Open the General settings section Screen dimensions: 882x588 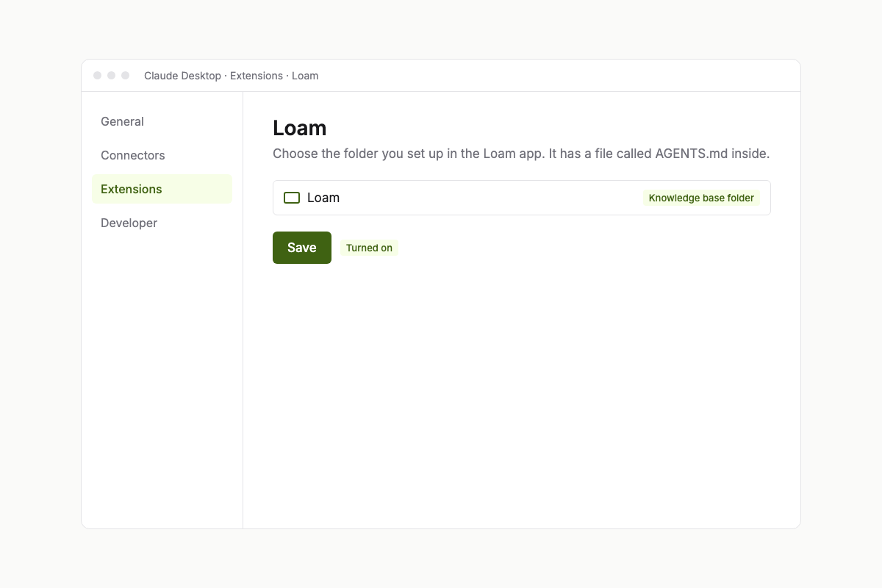click(x=162, y=121)
